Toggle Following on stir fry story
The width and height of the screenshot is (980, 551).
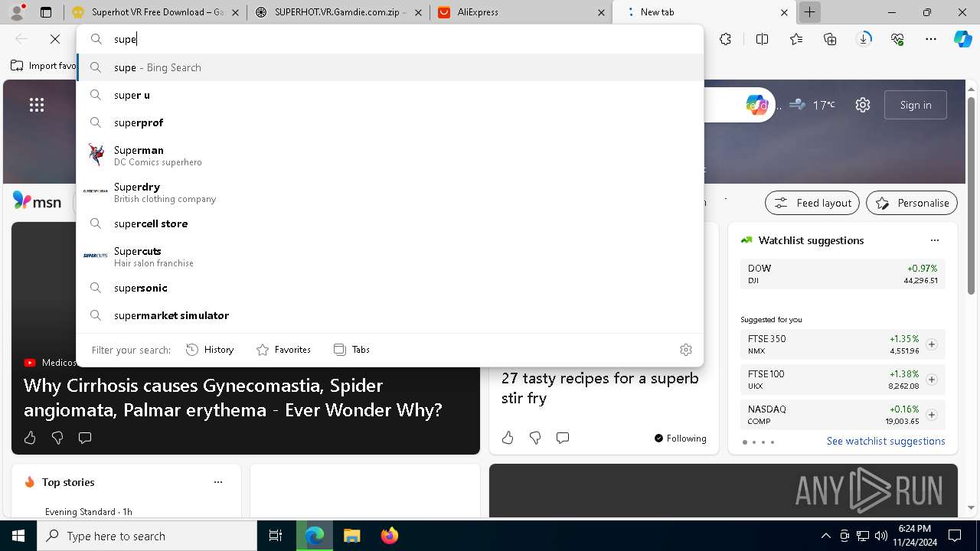(680, 439)
